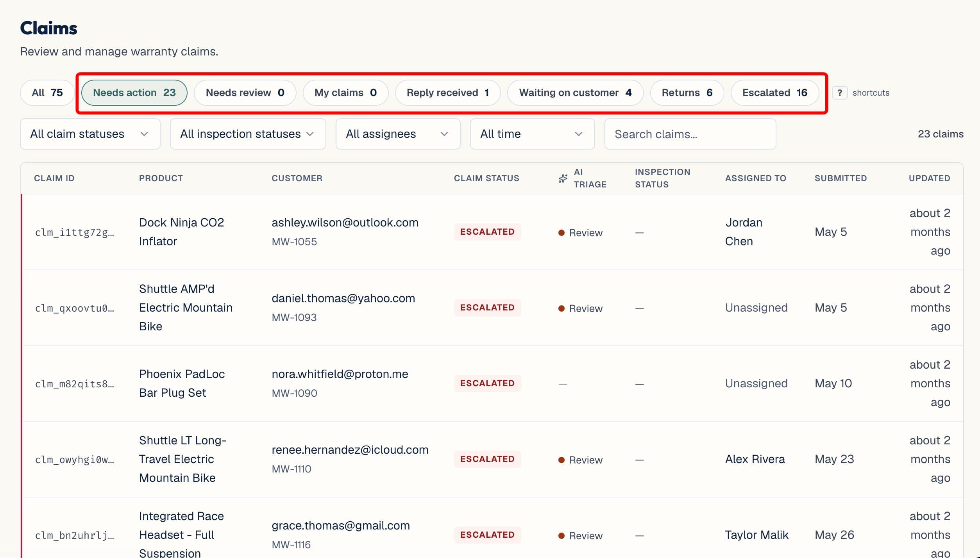This screenshot has width=980, height=558.
Task: Show the Escalated claims tab
Action: point(774,93)
